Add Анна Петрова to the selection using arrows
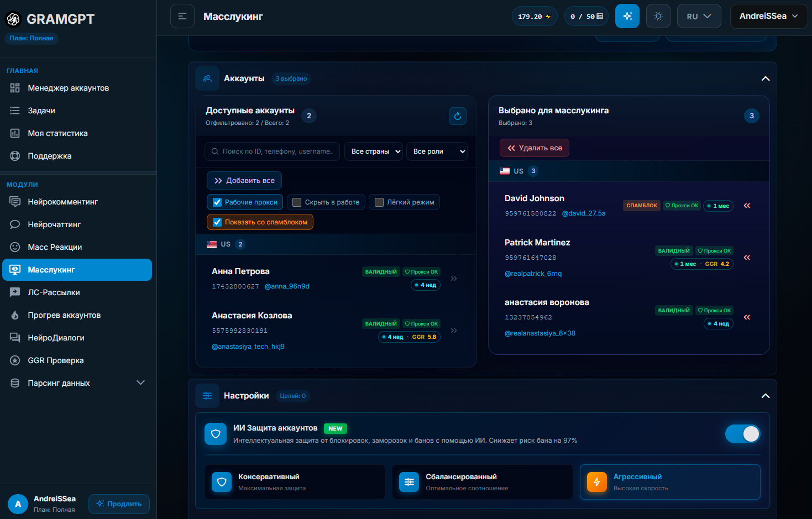 tap(454, 279)
